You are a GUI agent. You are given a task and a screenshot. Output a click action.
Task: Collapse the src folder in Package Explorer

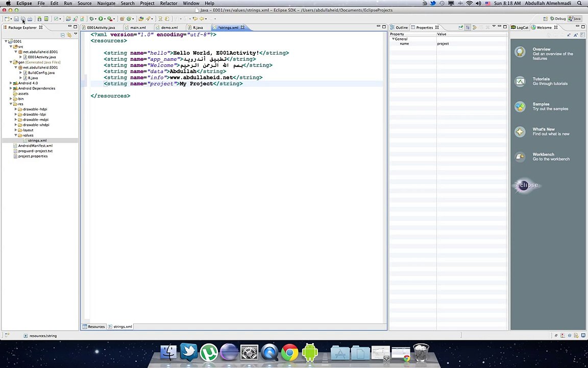(x=11, y=47)
